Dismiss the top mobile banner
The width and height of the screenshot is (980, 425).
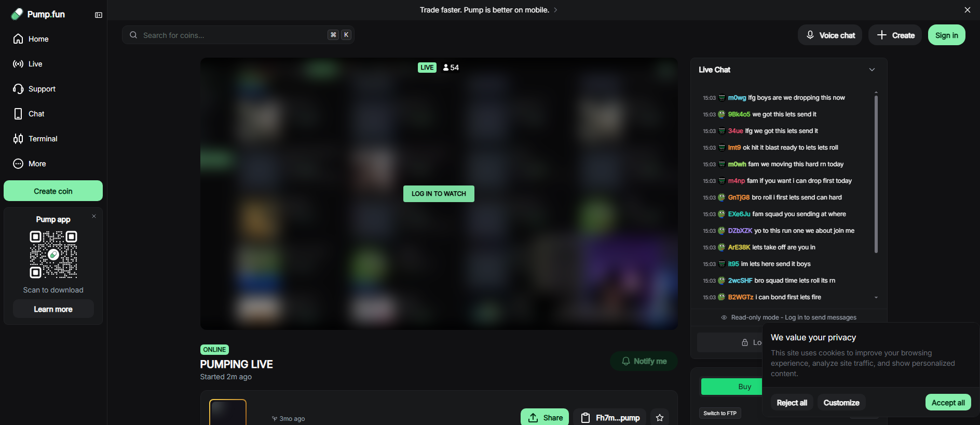[x=968, y=10]
